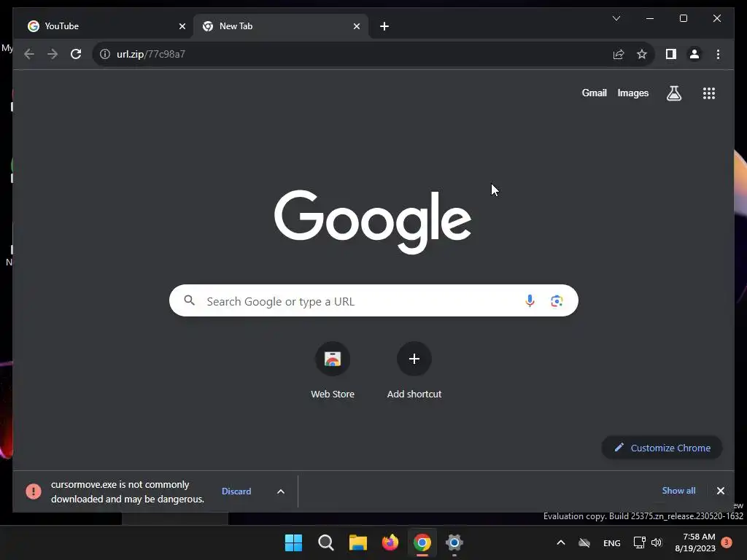Dismiss the downloads bar
The width and height of the screenshot is (747, 560).
720,491
